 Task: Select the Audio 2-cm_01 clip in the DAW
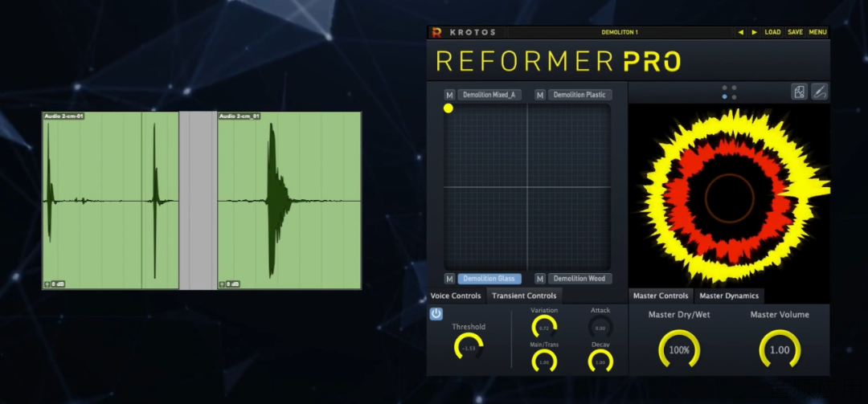289,200
